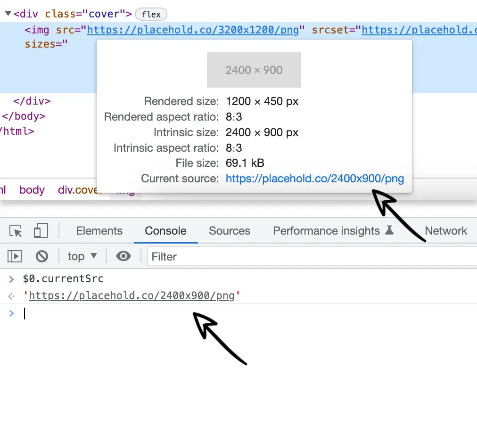The image size is (477, 448).
Task: Clear the console using the no-entry icon
Action: [42, 256]
